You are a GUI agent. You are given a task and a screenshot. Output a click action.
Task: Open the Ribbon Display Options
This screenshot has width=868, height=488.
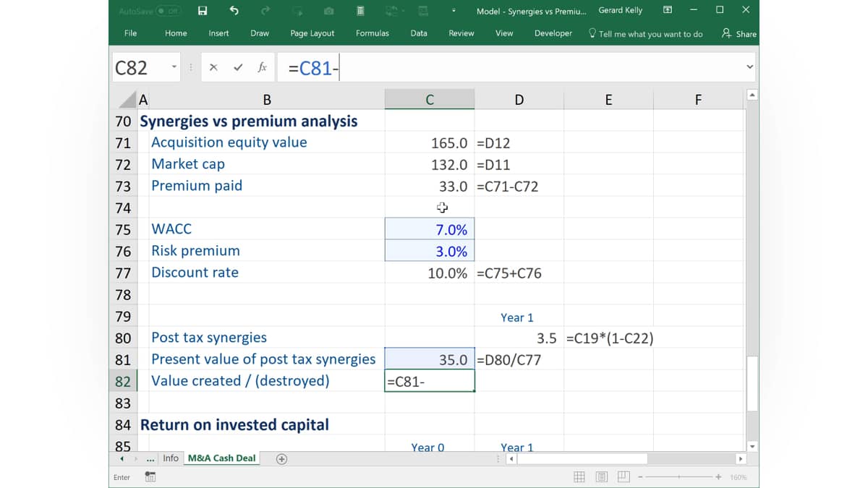tap(668, 10)
